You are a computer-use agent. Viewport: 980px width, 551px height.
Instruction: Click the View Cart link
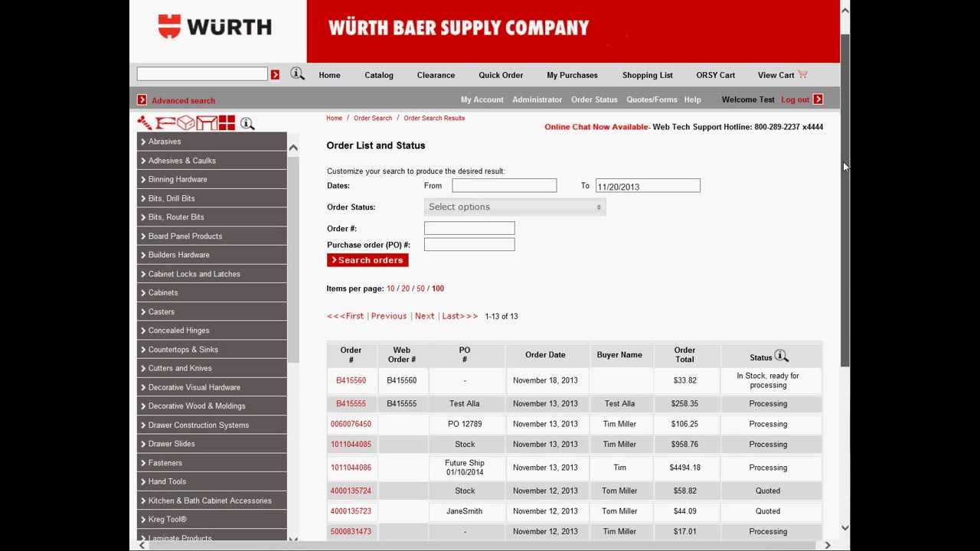click(776, 75)
